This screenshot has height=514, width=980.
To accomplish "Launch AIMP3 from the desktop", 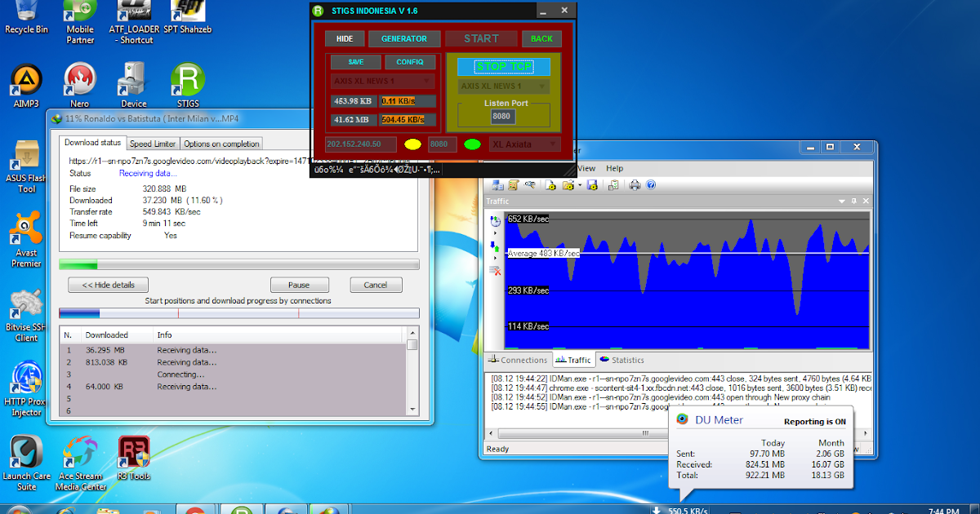I will coord(26,86).
